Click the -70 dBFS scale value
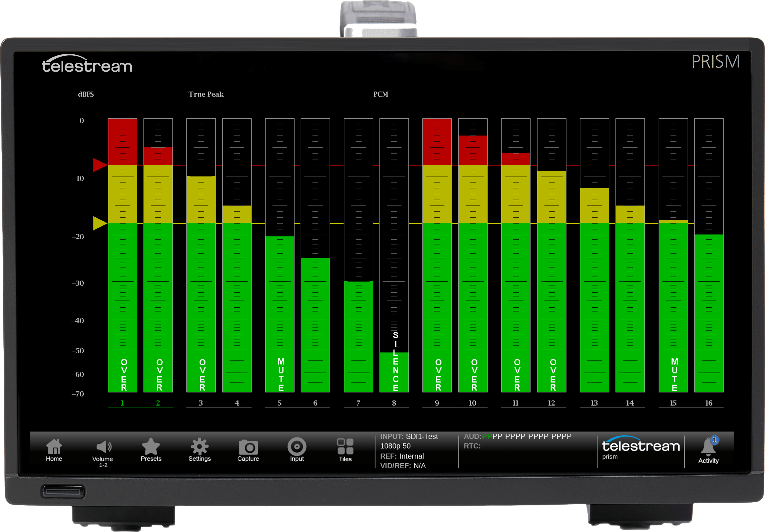This screenshot has width=765, height=532. [x=78, y=394]
